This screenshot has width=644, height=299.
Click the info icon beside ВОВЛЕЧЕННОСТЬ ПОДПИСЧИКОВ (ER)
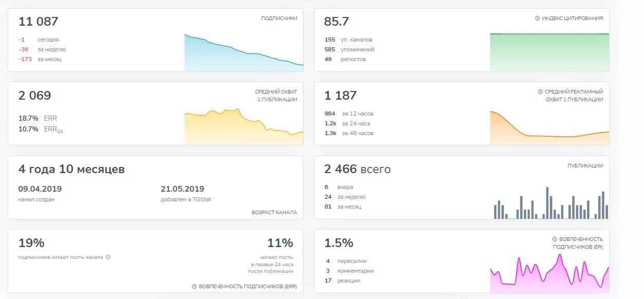pos(554,239)
